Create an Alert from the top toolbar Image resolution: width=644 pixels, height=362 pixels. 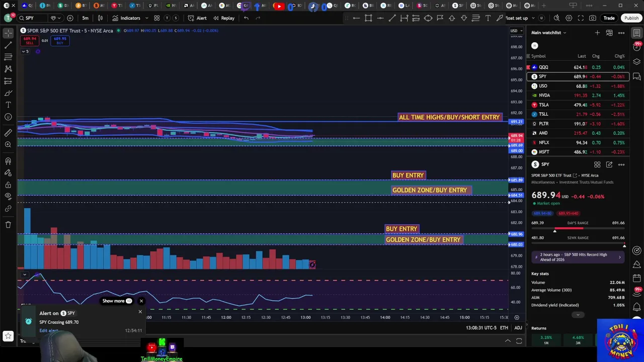click(x=197, y=18)
